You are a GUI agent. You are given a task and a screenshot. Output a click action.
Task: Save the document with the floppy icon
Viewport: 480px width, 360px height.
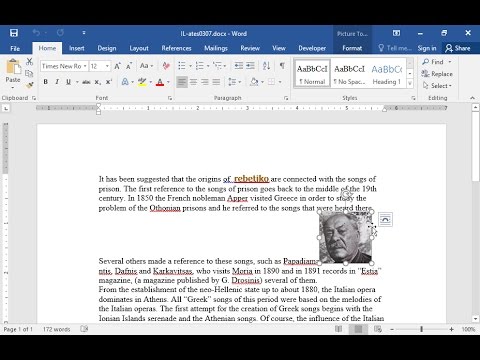tap(14, 33)
